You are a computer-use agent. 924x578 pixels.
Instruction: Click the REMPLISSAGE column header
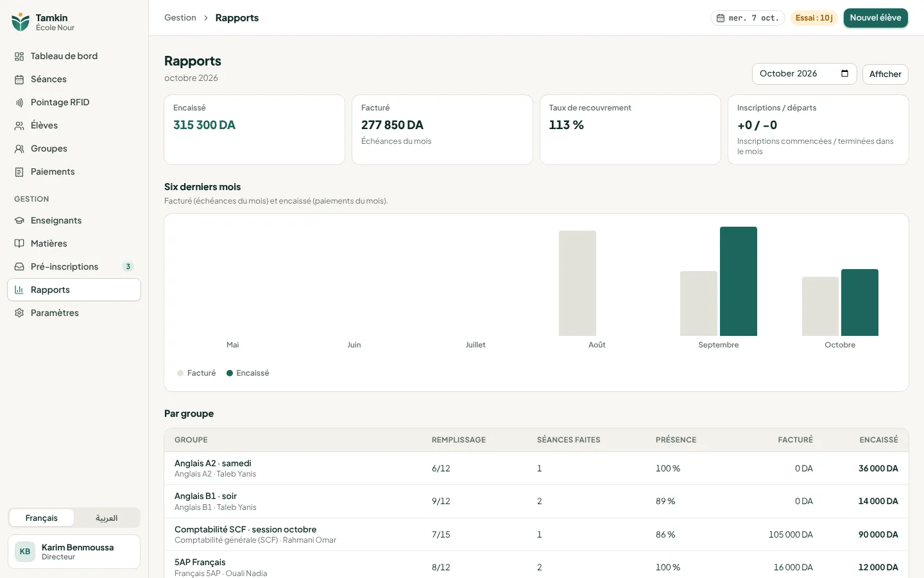click(459, 441)
